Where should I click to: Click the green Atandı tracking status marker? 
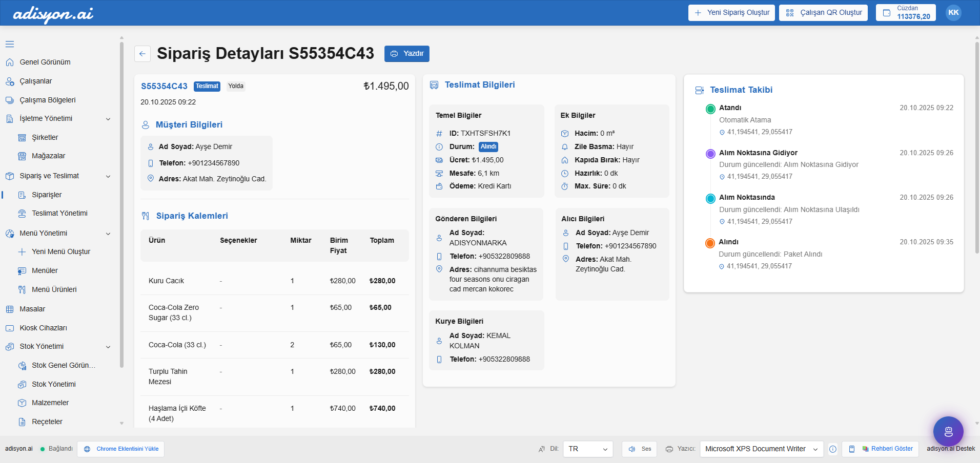pos(710,109)
